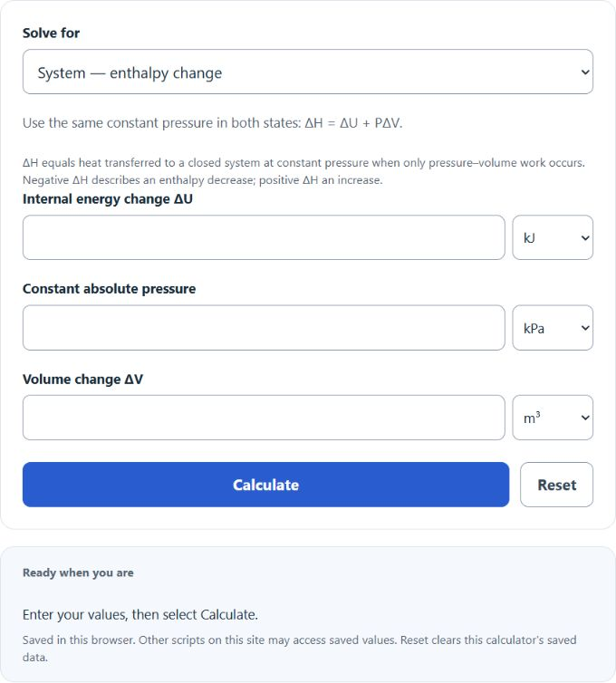Click the down arrow beside m³ unit
The image size is (616, 683).
(585, 418)
